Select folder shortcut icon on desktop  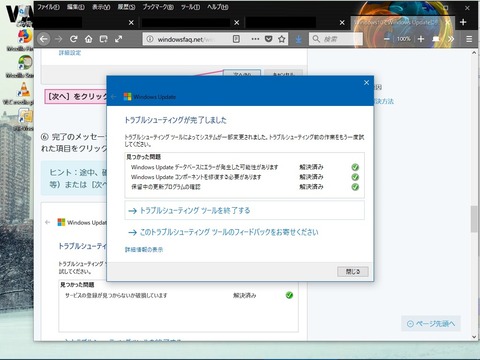point(25,116)
